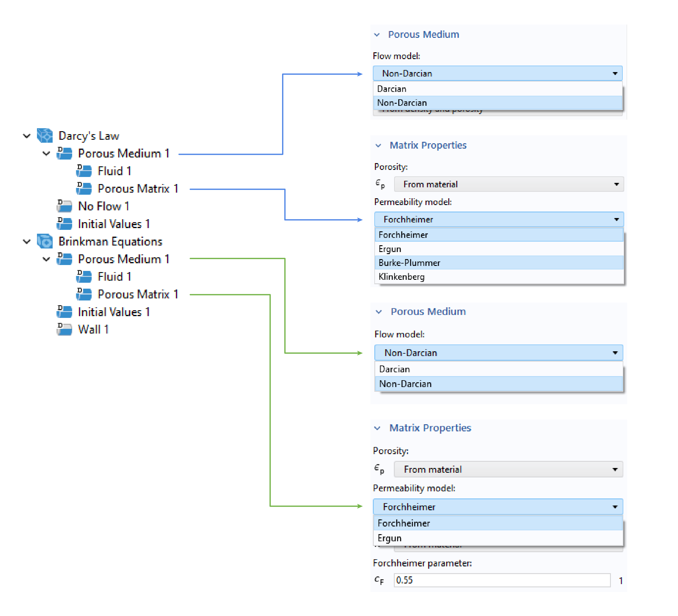This screenshot has height=616, width=678.
Task: Click Porous Matrix 1 icon under Brinkman Equations
Action: [84, 294]
